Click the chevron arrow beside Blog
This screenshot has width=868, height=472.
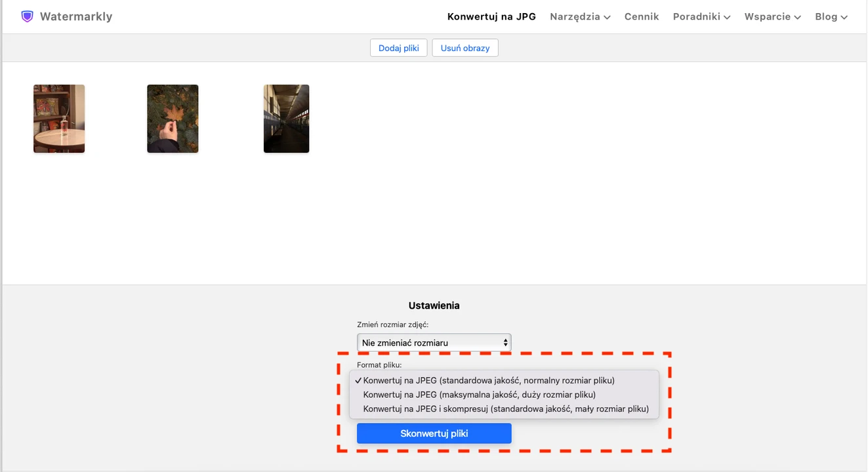(x=844, y=17)
